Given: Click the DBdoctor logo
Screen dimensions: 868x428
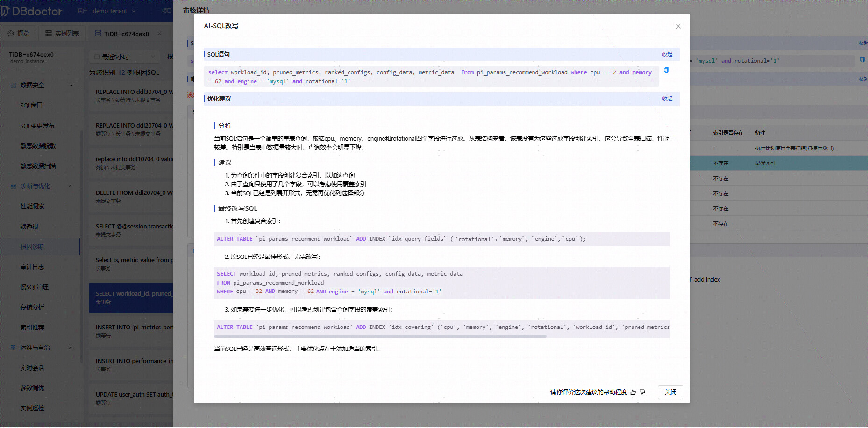Looking at the screenshot, I should pos(31,11).
